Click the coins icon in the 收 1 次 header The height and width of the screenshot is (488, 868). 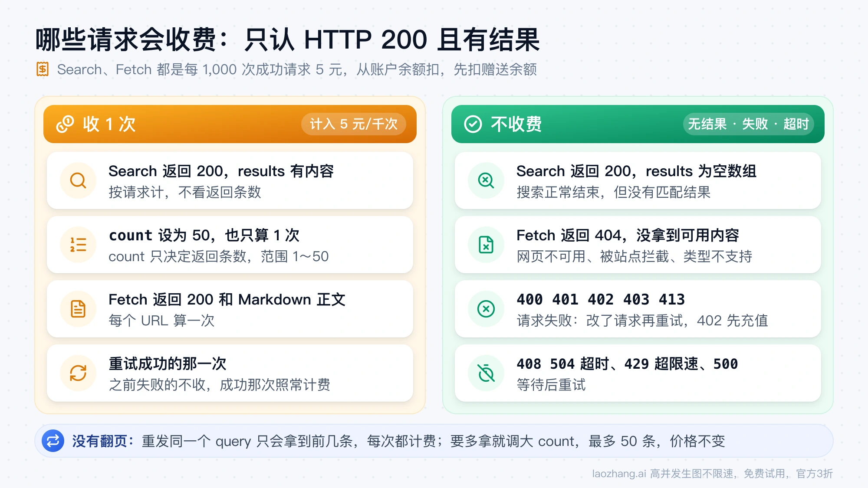(x=65, y=124)
